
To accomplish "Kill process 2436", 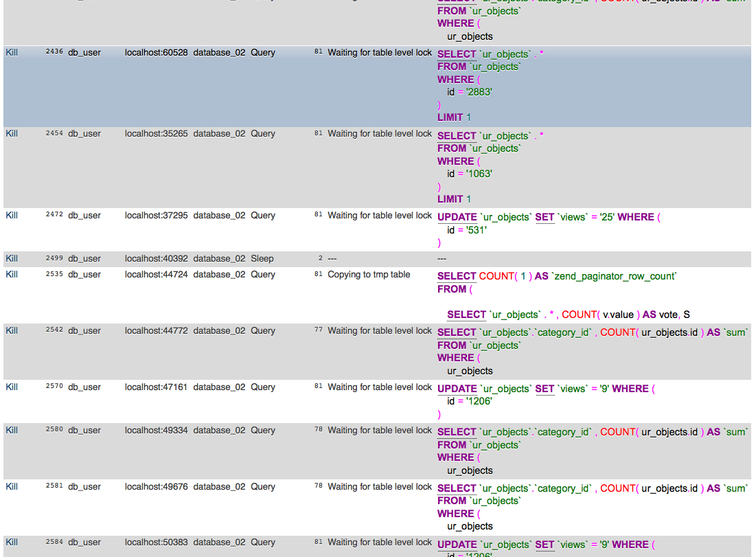I will click(x=12, y=52).
